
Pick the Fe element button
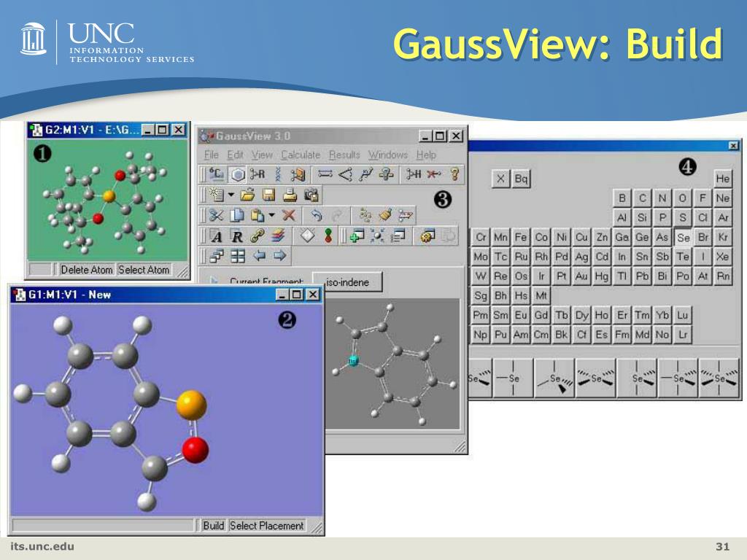pyautogui.click(x=521, y=237)
